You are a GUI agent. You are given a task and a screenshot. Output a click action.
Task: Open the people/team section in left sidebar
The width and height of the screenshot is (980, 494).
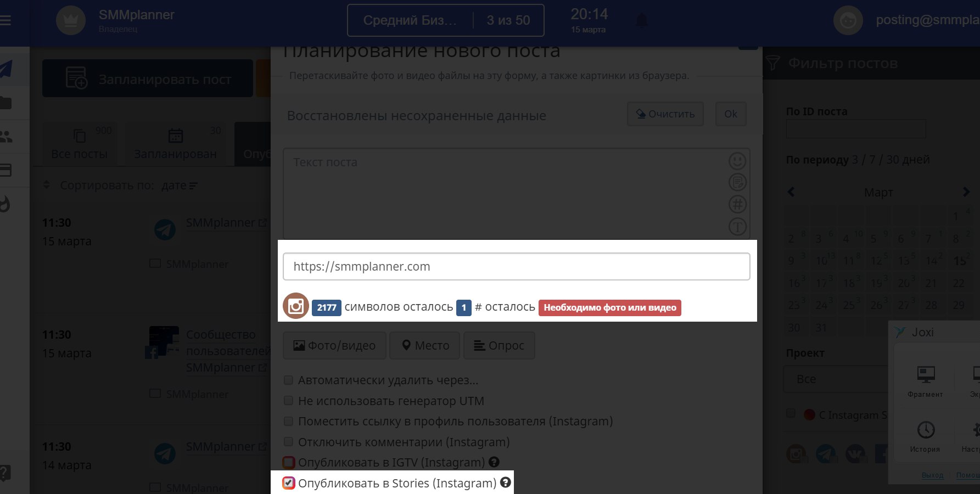pos(5,136)
